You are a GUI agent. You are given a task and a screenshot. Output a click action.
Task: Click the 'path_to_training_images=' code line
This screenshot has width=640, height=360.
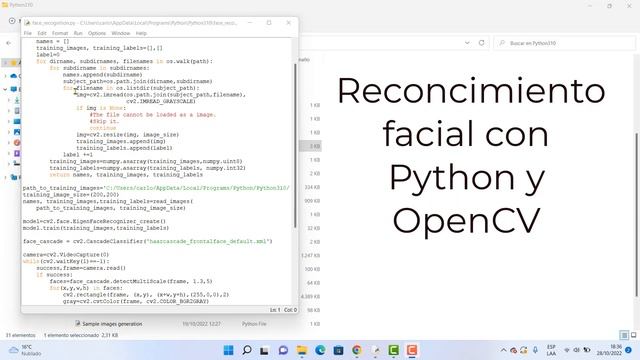pyautogui.click(x=156, y=188)
